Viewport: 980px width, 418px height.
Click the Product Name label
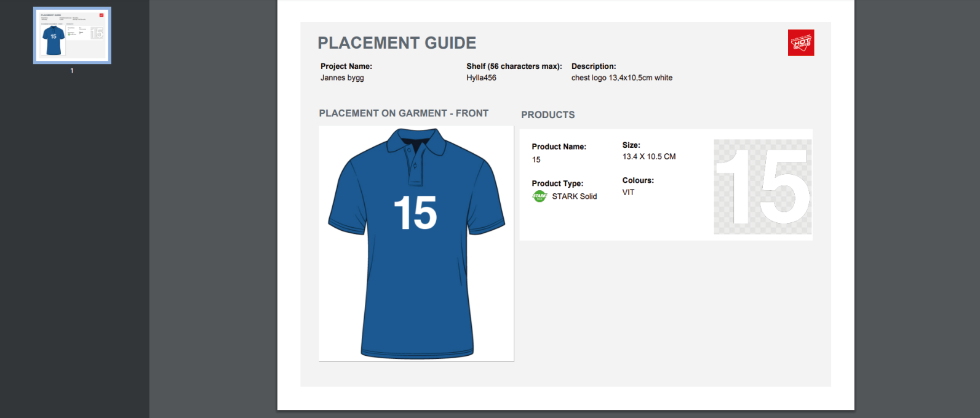[x=559, y=147]
